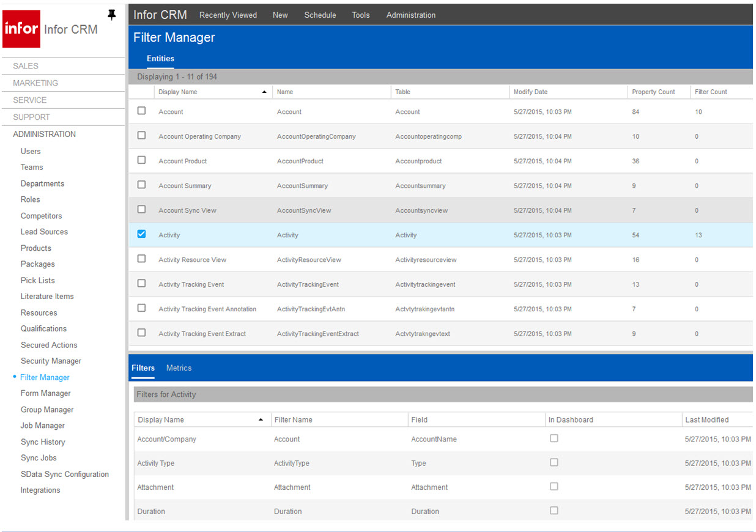Open the Recently Viewed menu
The image size is (756, 532).
(x=228, y=15)
